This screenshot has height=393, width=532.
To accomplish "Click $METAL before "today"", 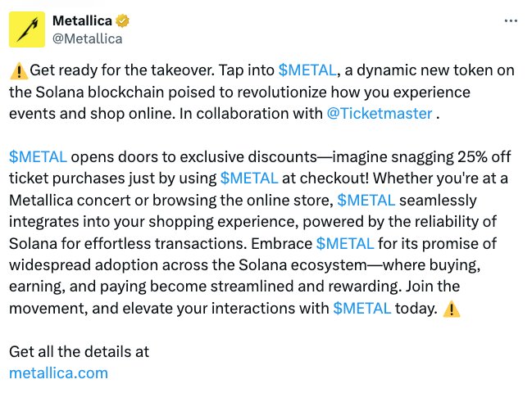I will [363, 308].
